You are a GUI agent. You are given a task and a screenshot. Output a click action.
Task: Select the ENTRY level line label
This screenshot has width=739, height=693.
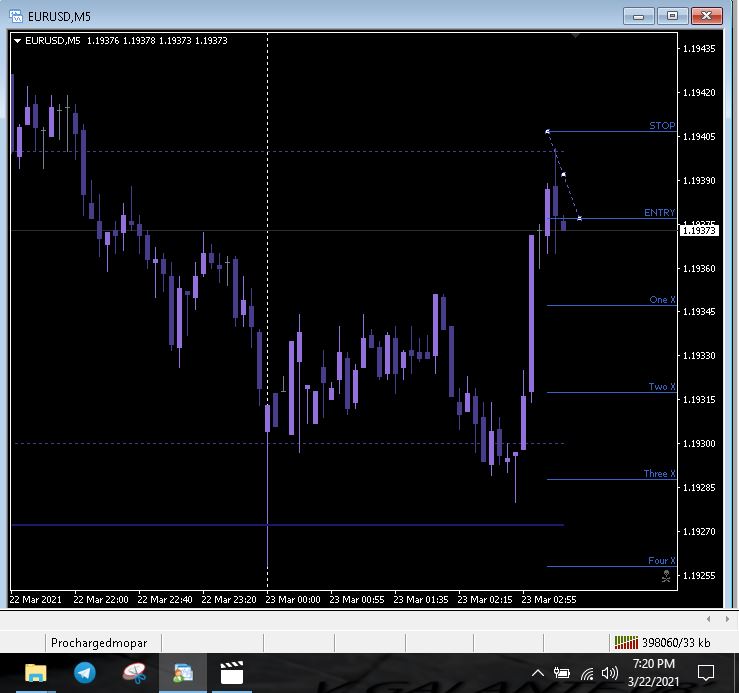(659, 213)
